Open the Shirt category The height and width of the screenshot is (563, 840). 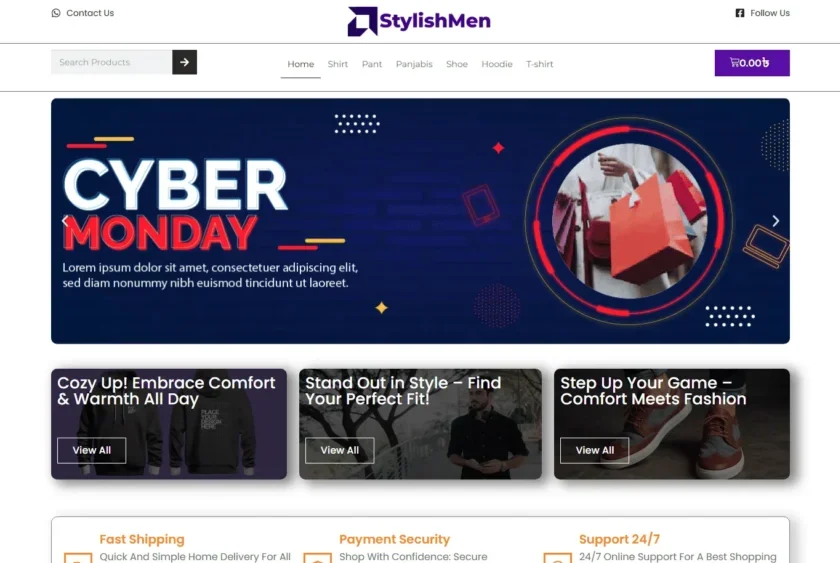coord(338,64)
